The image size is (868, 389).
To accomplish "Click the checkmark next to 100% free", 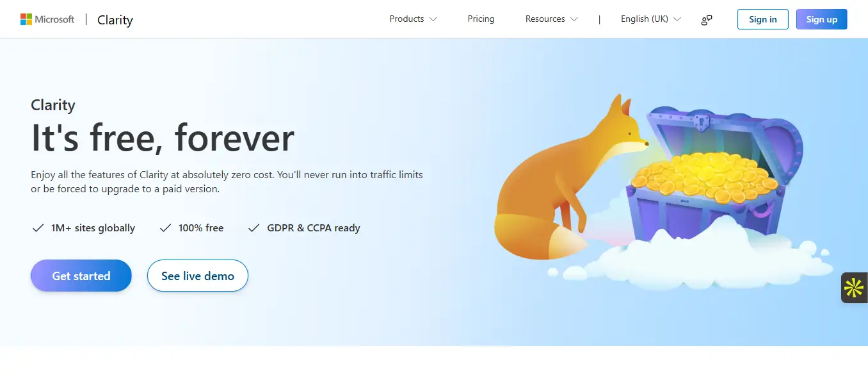I will coord(165,228).
